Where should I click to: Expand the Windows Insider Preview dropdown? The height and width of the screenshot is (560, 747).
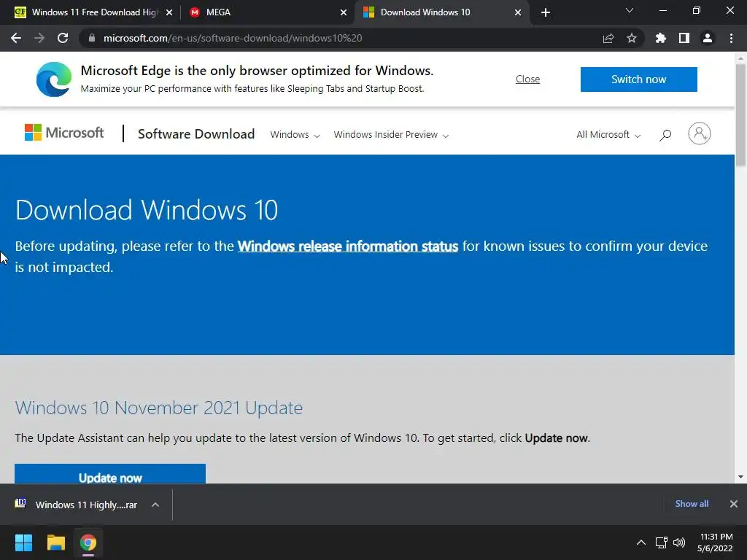tap(391, 135)
